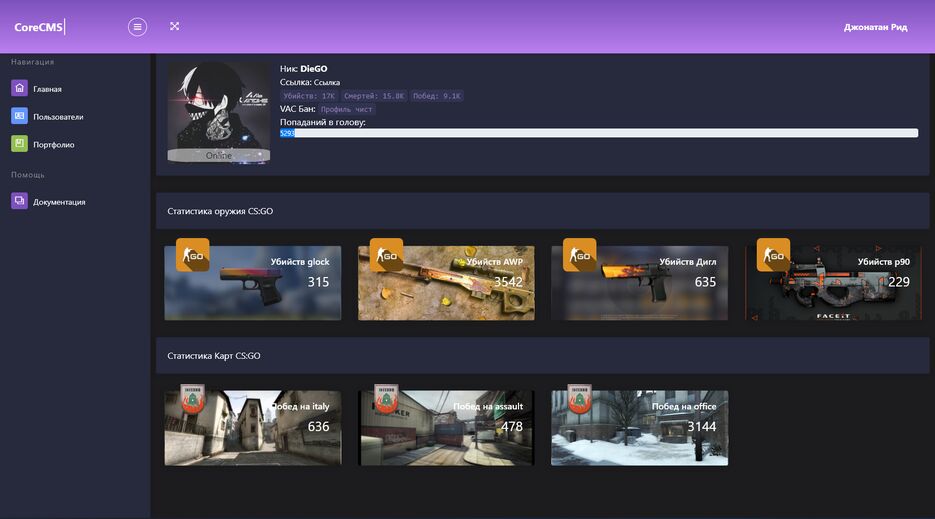This screenshot has height=519, width=935.
Task: Click the DieGO nickname text
Action: coord(314,69)
